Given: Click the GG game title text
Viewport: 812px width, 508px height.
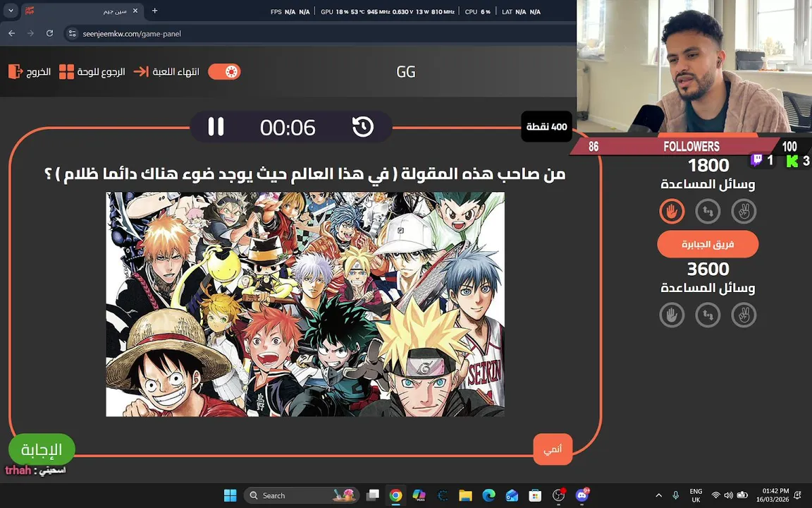Looking at the screenshot, I should click(406, 71).
